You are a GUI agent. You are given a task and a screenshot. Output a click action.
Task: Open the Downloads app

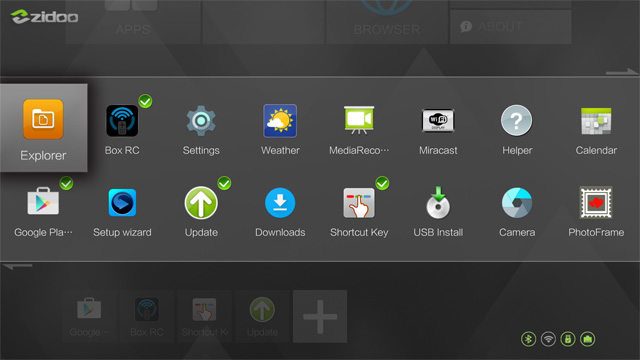[280, 203]
